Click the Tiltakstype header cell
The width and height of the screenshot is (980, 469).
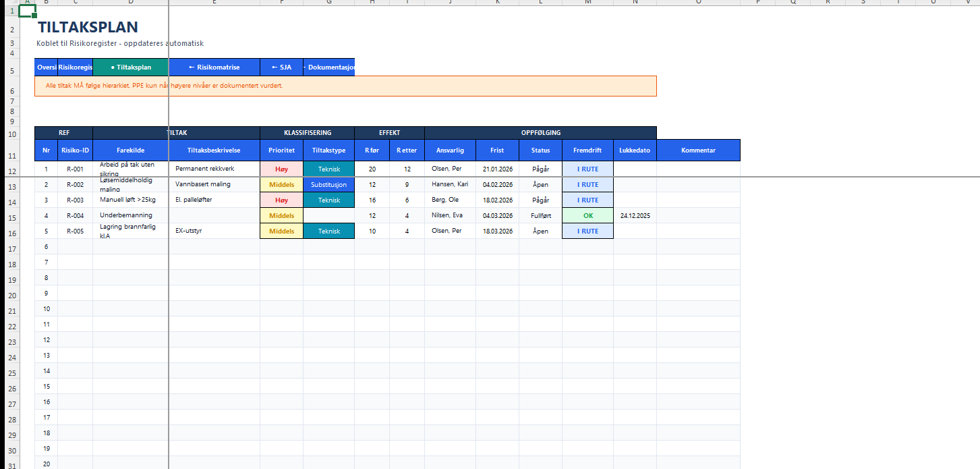tap(328, 150)
